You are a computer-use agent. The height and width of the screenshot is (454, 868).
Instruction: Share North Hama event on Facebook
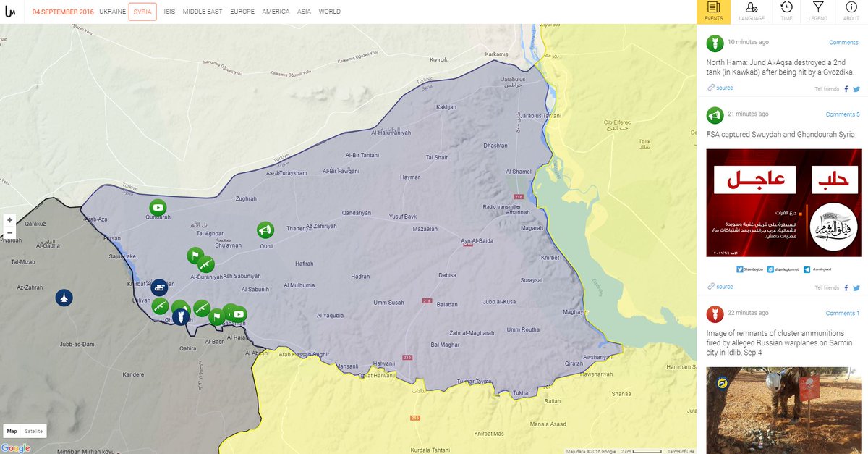coord(846,88)
